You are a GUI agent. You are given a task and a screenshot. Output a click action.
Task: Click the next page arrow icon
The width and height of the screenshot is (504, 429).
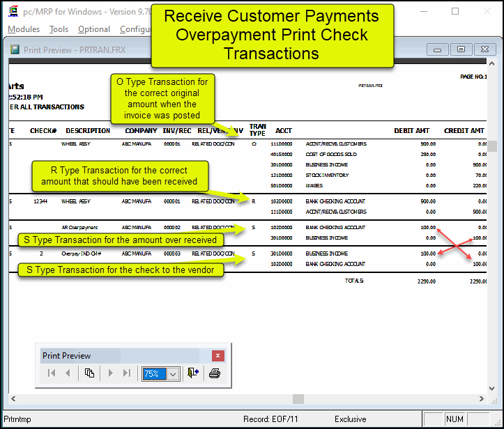110,373
